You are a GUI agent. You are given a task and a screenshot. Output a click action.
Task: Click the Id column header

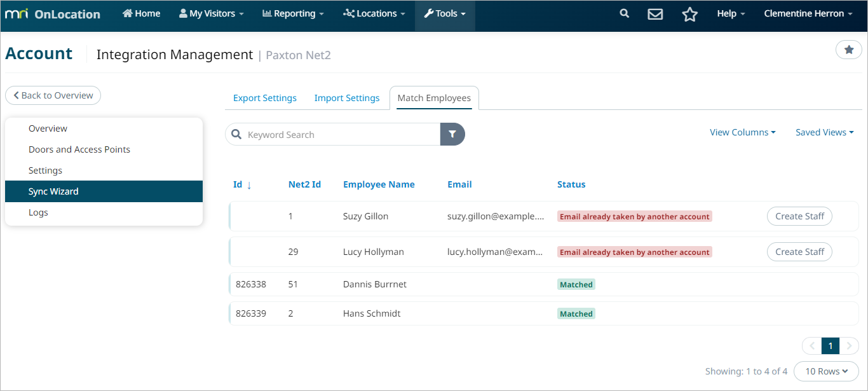(x=238, y=184)
